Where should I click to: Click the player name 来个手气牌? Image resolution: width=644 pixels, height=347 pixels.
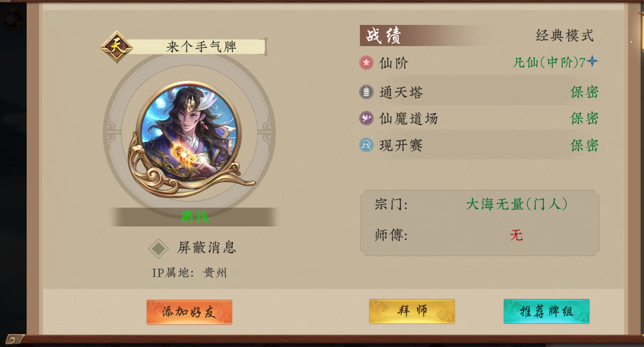coord(201,47)
